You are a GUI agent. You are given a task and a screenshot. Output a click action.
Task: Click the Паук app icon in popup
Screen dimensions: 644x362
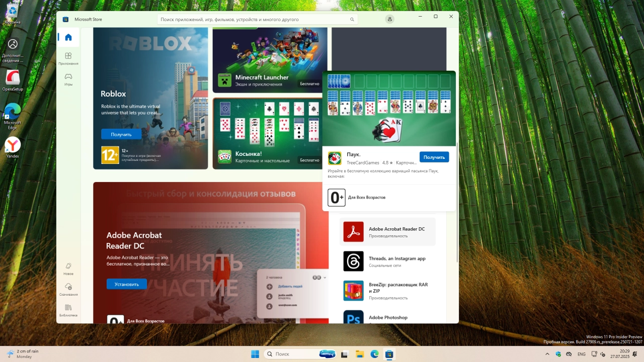pos(335,158)
